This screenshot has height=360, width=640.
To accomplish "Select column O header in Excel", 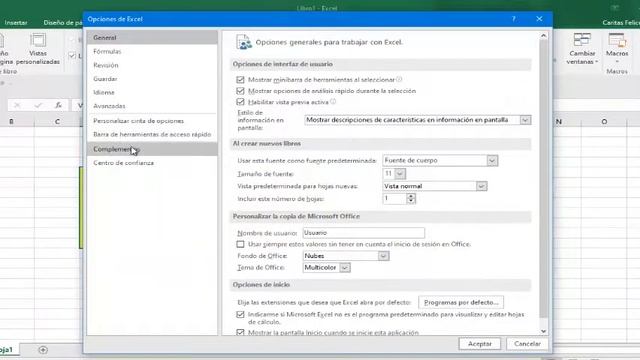I will [604, 122].
